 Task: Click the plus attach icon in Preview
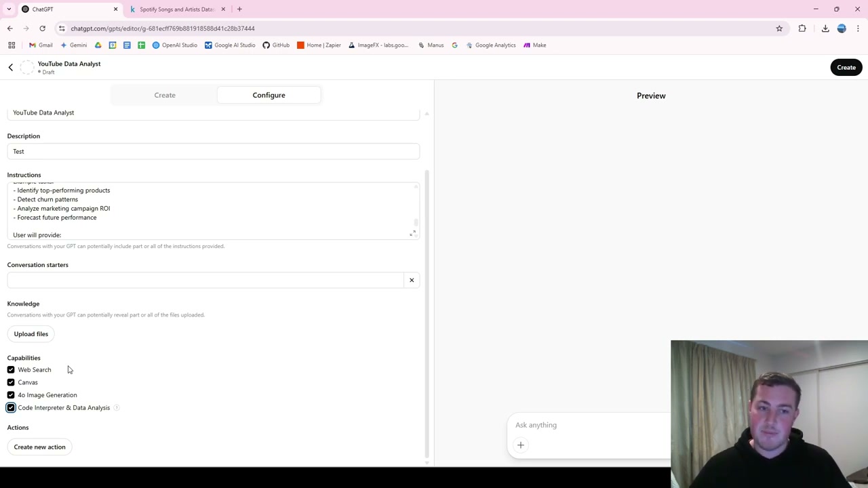521,445
